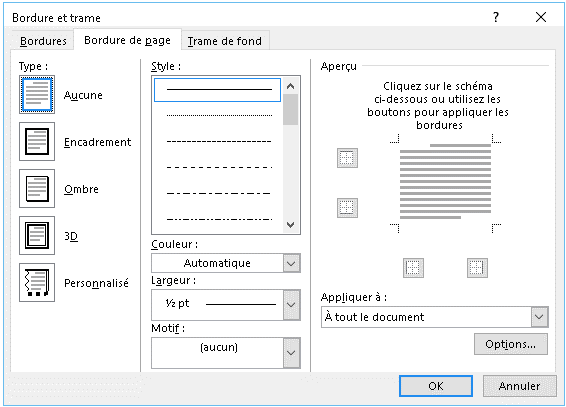This screenshot has width=566, height=407.
Task: Switch to the Trame de fond tab
Action: click(225, 41)
